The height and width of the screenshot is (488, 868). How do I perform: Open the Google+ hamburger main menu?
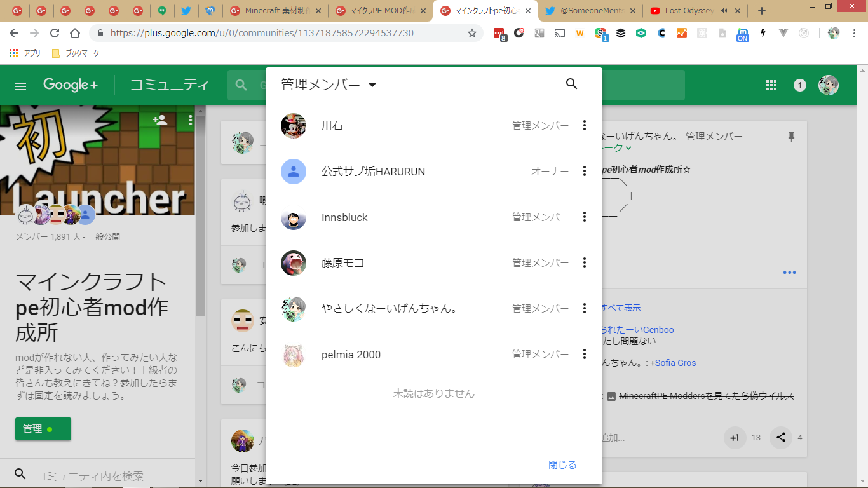(x=20, y=86)
